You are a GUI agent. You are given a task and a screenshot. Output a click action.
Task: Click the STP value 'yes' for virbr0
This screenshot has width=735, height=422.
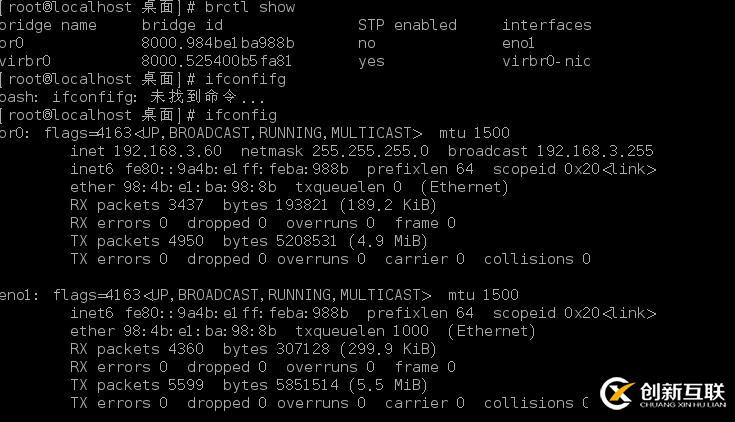point(371,61)
